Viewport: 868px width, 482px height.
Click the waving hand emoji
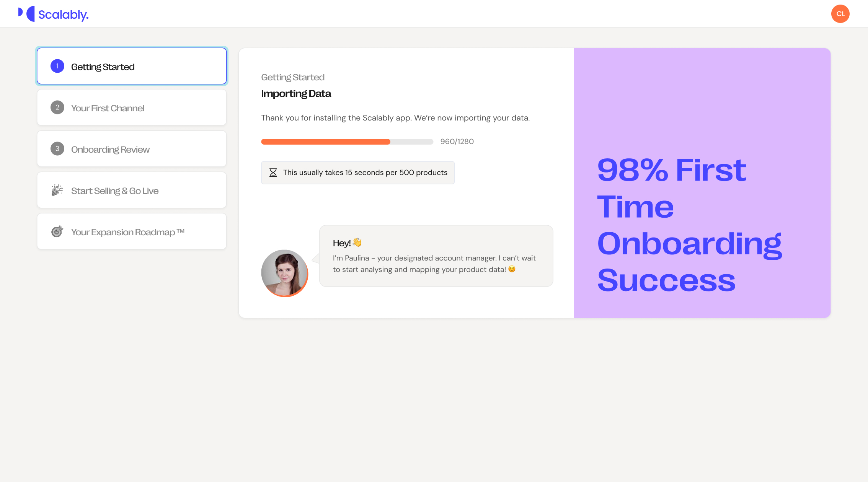(x=357, y=243)
